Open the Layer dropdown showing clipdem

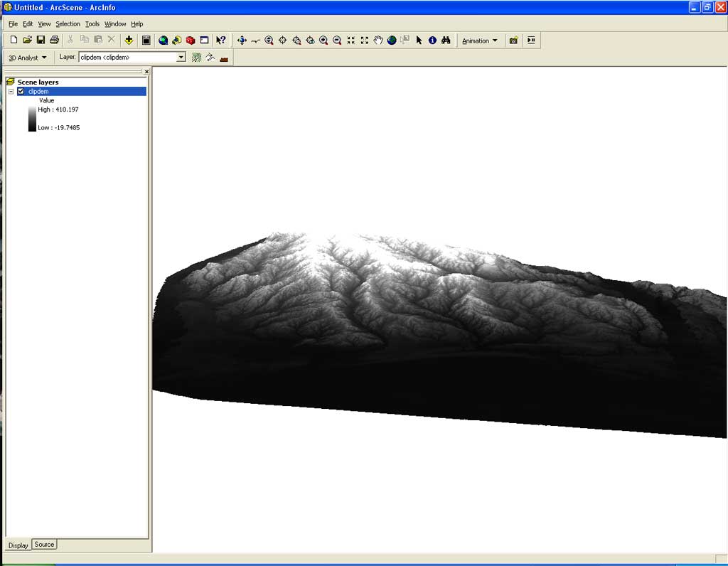(x=181, y=58)
